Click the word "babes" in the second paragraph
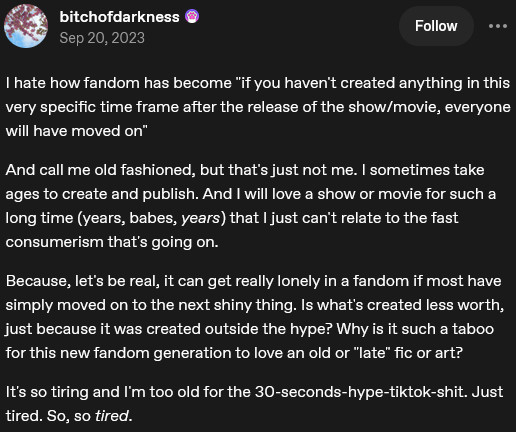This screenshot has width=516, height=432. (x=152, y=218)
